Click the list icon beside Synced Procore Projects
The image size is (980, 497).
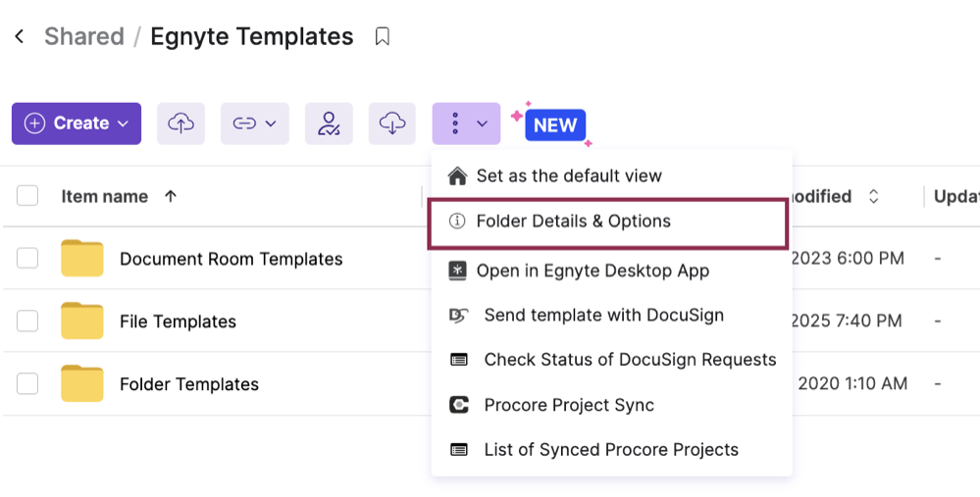click(459, 450)
